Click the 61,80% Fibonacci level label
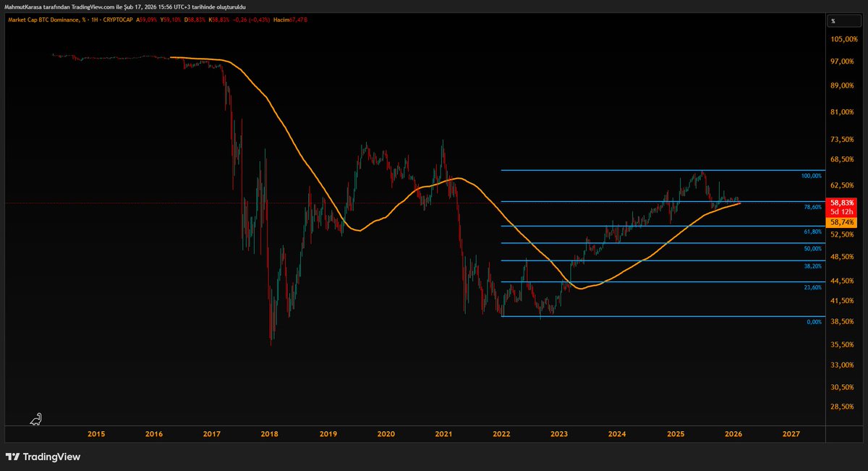 pos(813,232)
